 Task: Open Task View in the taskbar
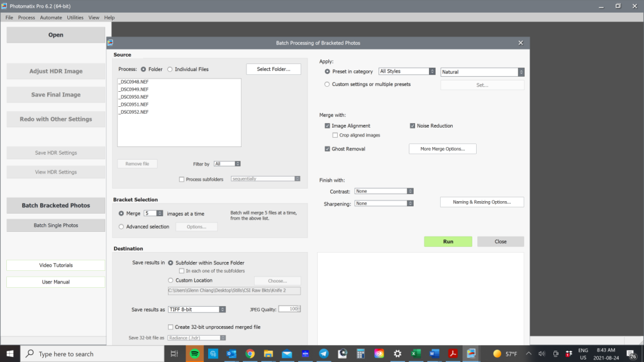pyautogui.click(x=174, y=353)
